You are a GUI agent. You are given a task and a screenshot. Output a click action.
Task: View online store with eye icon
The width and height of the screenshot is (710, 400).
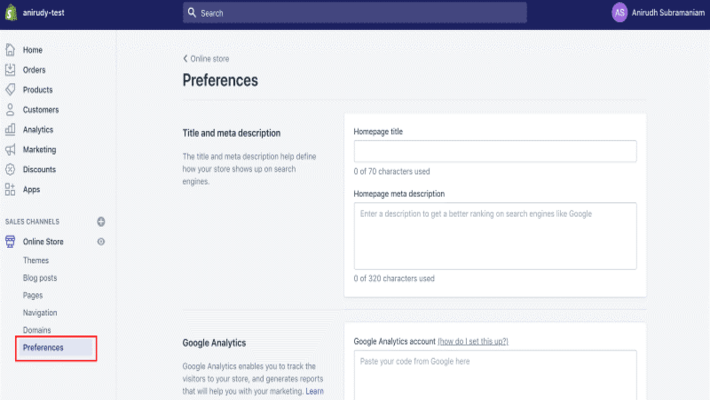coord(101,242)
